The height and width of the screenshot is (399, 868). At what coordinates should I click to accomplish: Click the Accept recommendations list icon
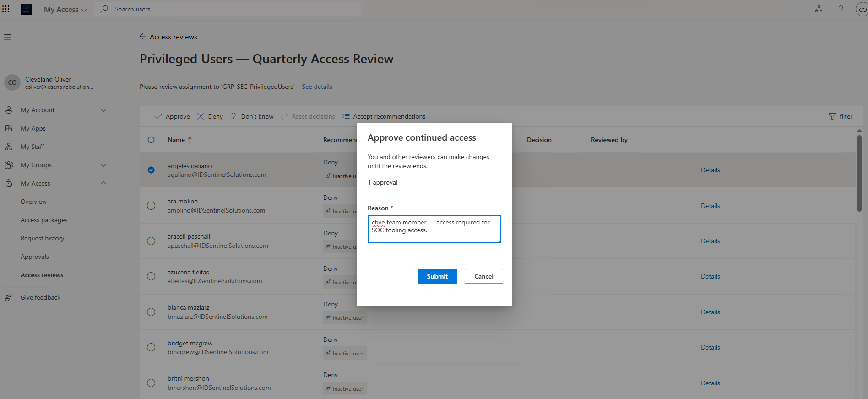346,116
